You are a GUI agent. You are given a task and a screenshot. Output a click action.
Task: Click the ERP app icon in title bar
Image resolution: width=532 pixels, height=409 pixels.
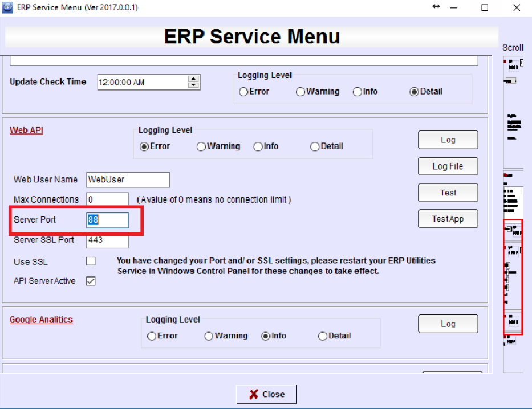7,7
